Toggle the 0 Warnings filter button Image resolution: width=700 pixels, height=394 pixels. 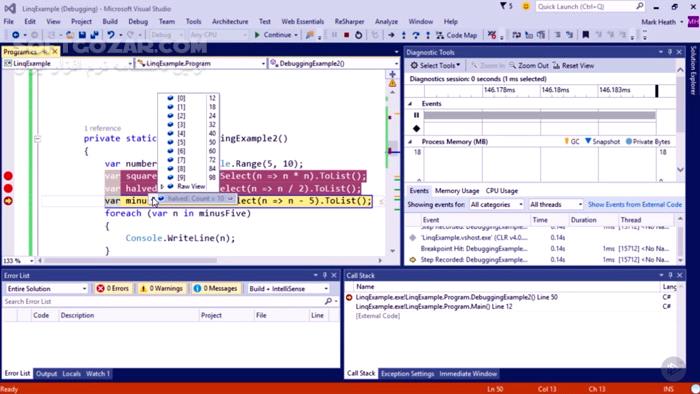pos(162,289)
